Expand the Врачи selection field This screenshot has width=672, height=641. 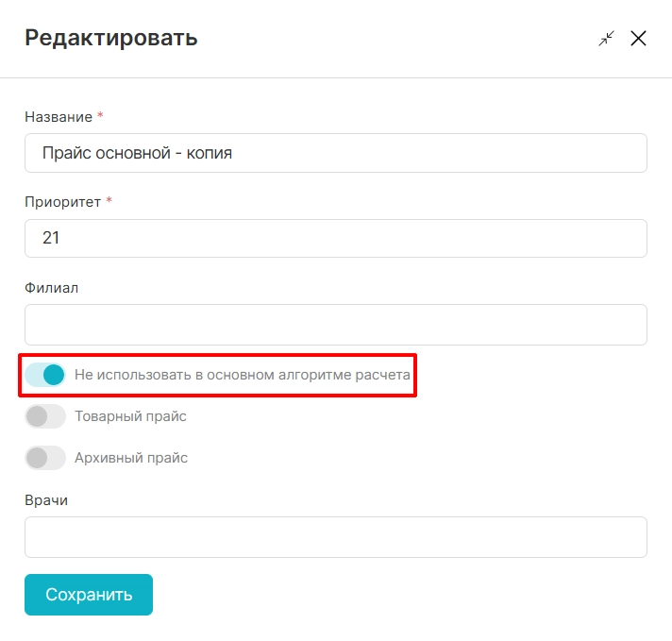coord(335,537)
